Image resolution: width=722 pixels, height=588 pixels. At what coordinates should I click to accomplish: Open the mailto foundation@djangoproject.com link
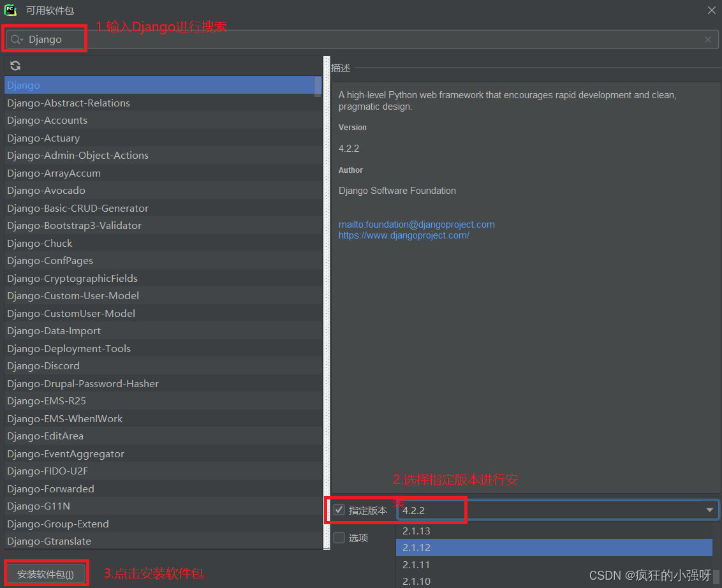416,224
